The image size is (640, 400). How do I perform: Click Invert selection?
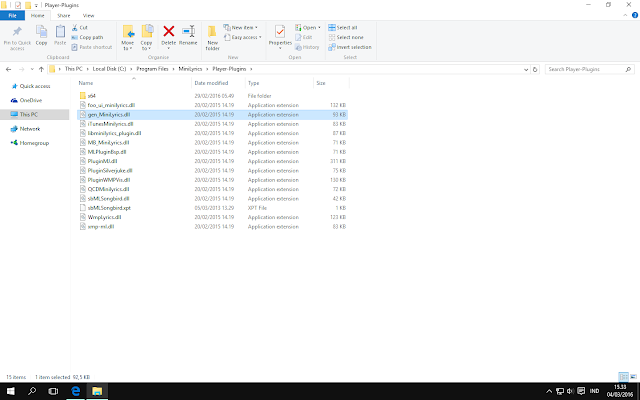(350, 47)
